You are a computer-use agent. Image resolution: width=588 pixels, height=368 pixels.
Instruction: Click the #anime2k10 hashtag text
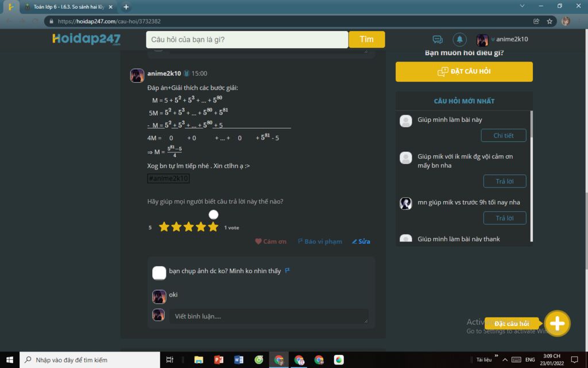click(x=168, y=178)
